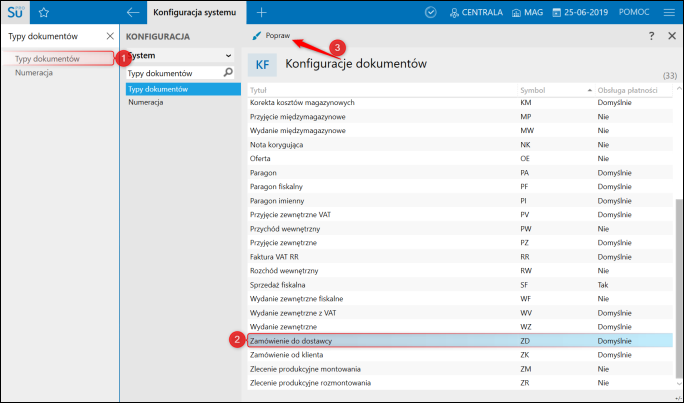Click the back arrow icon
Viewport: 684px width, 403px height.
coord(133,13)
